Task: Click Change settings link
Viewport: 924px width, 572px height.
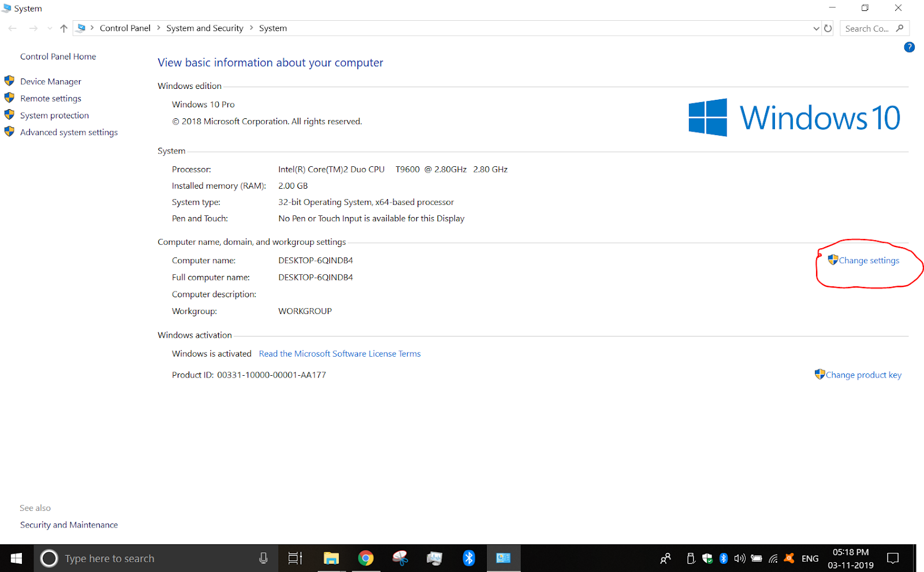Action: [x=869, y=260]
